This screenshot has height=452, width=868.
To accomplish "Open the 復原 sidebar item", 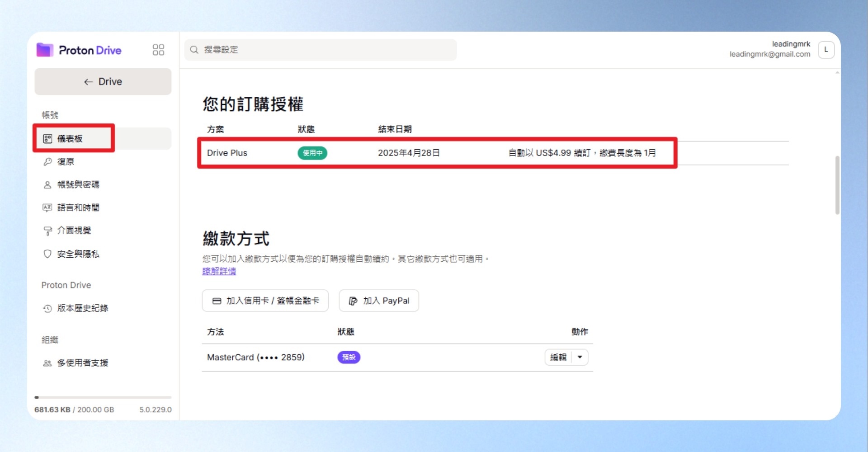I will point(103,162).
